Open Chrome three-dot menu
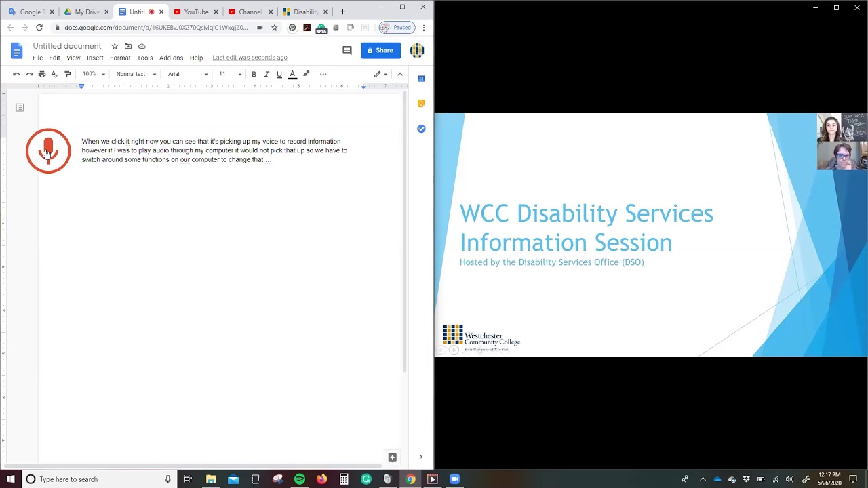The height and width of the screenshot is (488, 868). 424,28
